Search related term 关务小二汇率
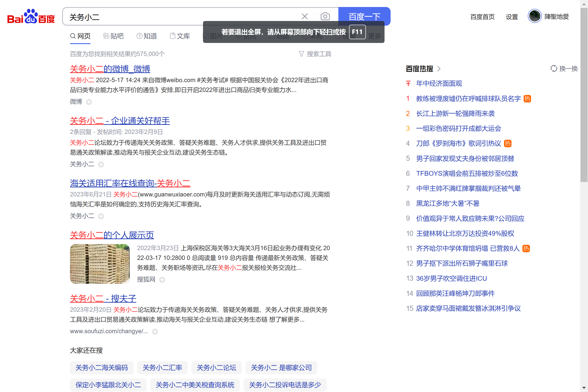Image resolution: width=588 pixels, height=392 pixels. [x=162, y=367]
